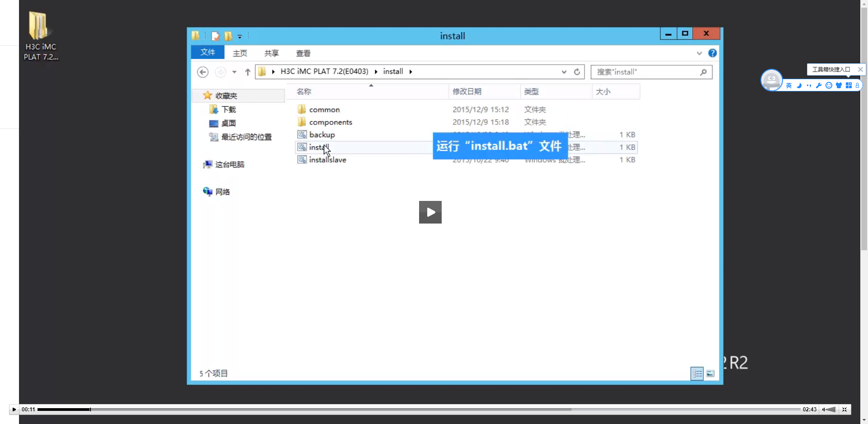868x424 pixels.
Task: Sort files by the 修改日期 column header
Action: [485, 91]
